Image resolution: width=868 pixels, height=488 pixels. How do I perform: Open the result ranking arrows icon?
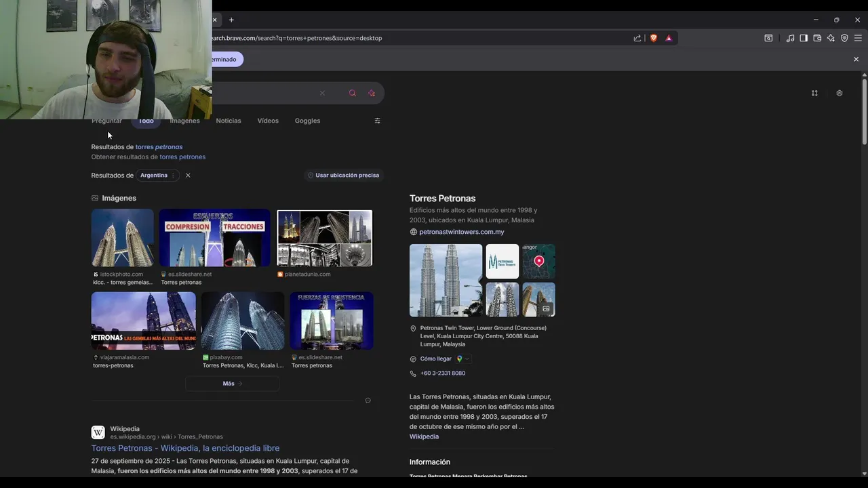[x=814, y=93]
